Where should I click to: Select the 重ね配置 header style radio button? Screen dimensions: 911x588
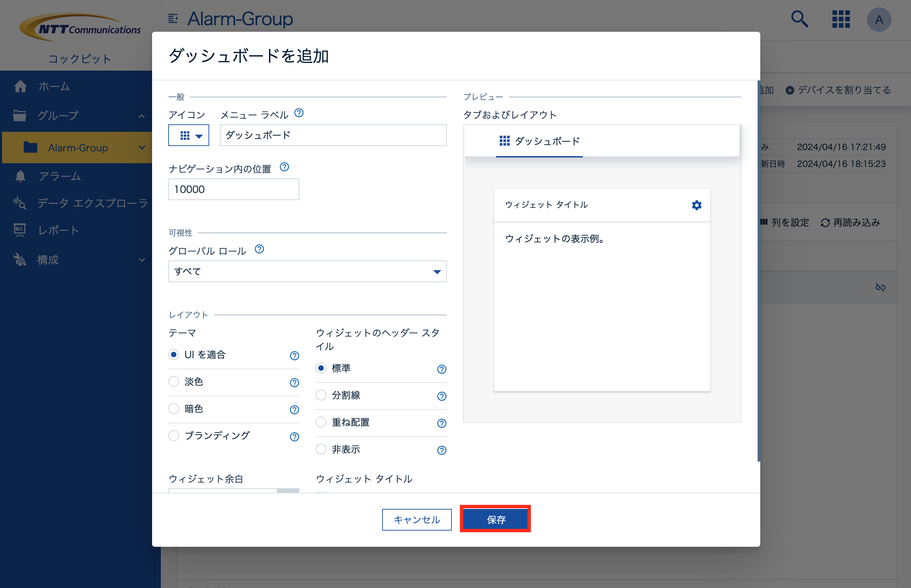[x=321, y=422]
